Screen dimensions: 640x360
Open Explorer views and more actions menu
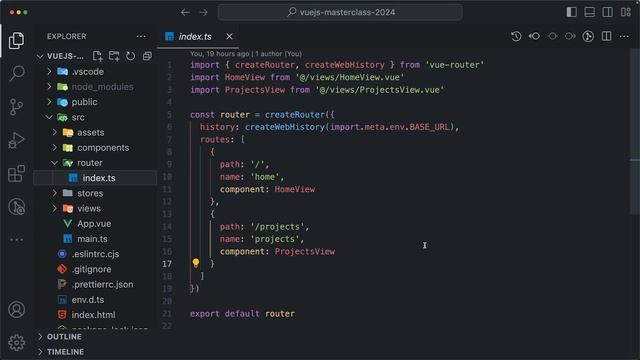point(141,36)
